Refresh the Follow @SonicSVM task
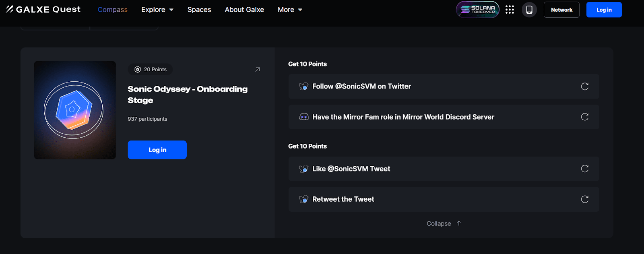The image size is (644, 254). point(585,87)
